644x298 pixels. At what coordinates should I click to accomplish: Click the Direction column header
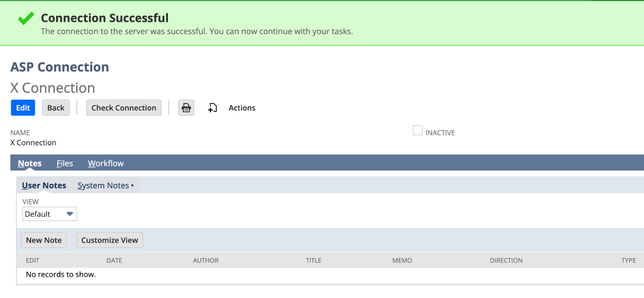click(506, 261)
